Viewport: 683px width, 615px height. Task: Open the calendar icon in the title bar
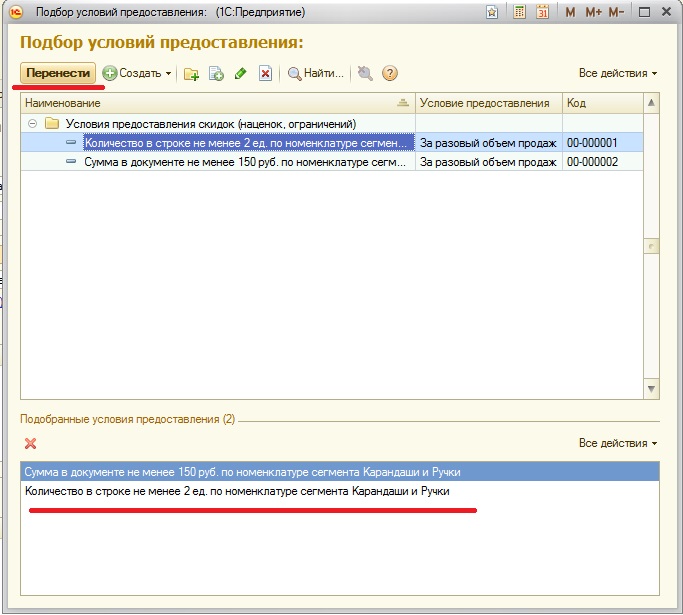click(x=542, y=12)
